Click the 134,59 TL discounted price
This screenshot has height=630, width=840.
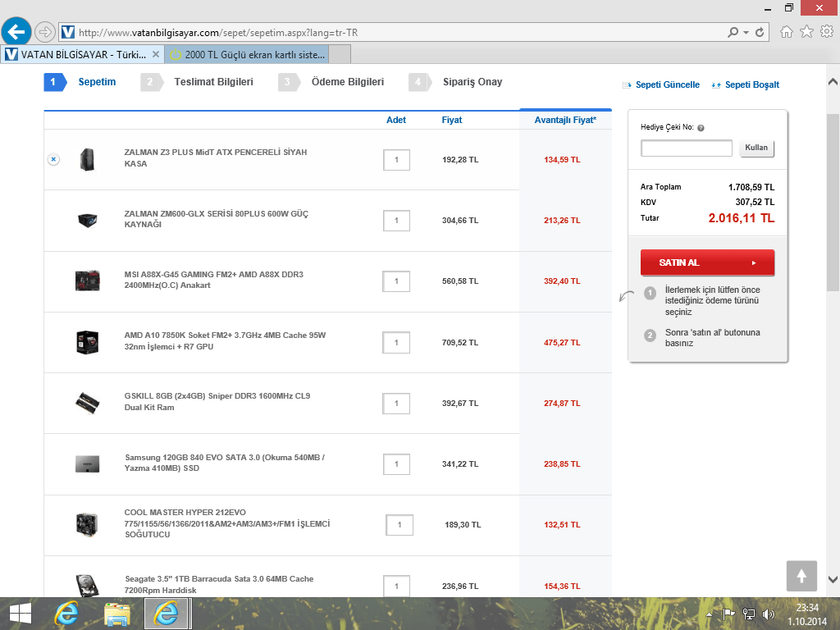pos(562,160)
